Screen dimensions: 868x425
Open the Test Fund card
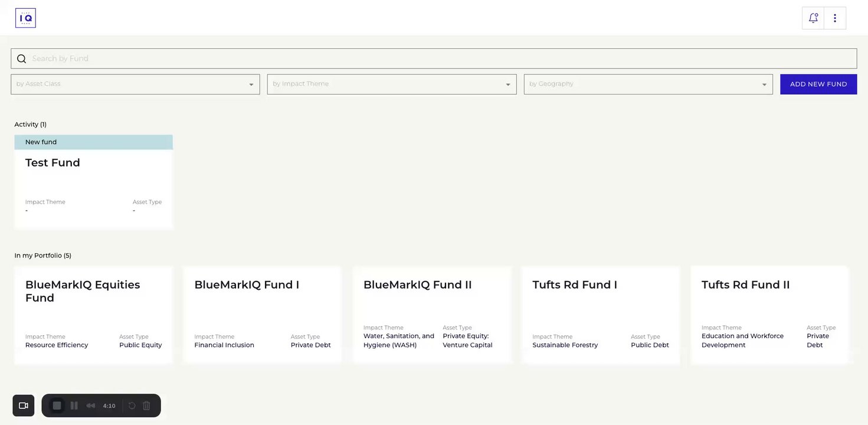click(x=93, y=182)
